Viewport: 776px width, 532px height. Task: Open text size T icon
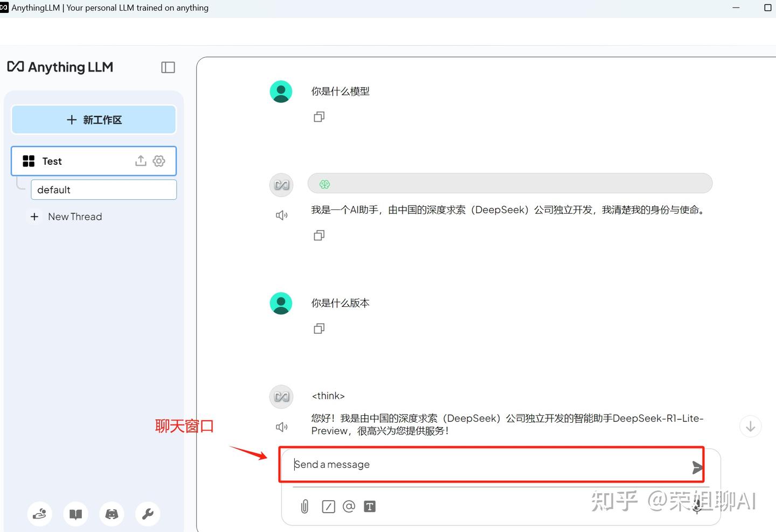click(x=370, y=506)
